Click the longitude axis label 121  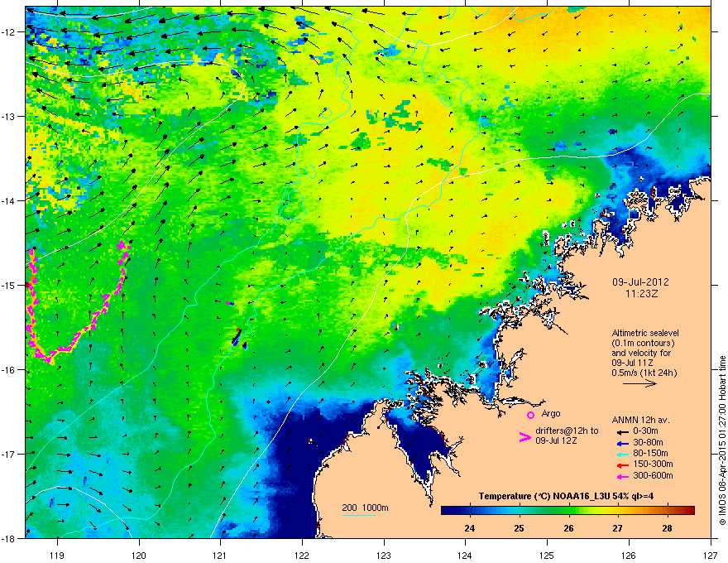tap(221, 555)
